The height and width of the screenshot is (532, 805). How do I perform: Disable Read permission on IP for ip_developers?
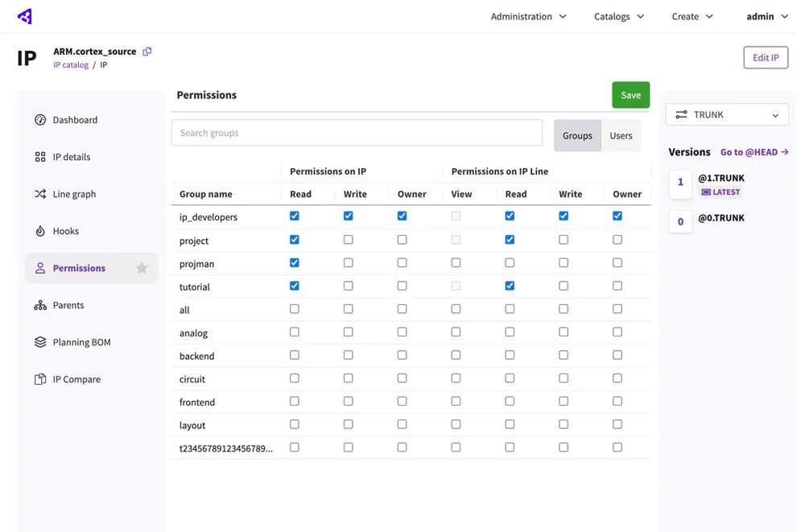pyautogui.click(x=294, y=216)
